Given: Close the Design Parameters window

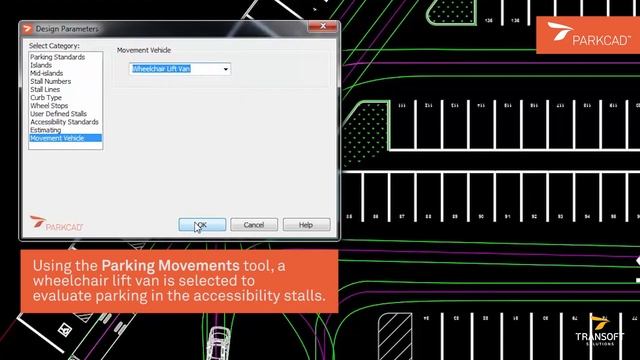Looking at the screenshot, I should [x=323, y=27].
